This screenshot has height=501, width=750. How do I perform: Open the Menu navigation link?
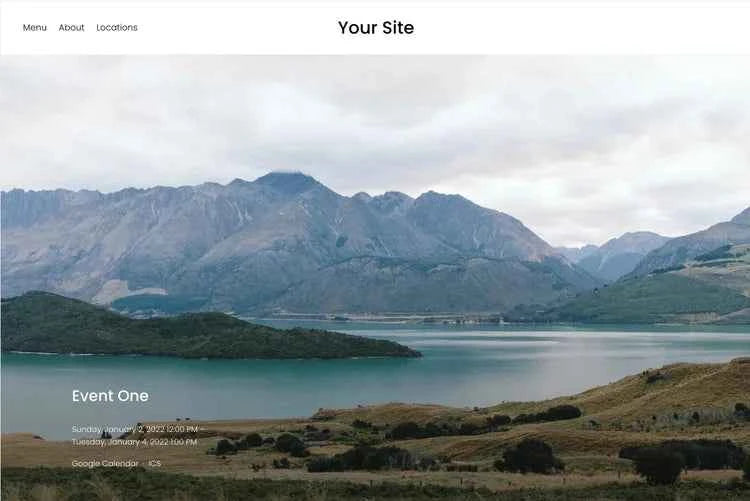click(x=34, y=28)
